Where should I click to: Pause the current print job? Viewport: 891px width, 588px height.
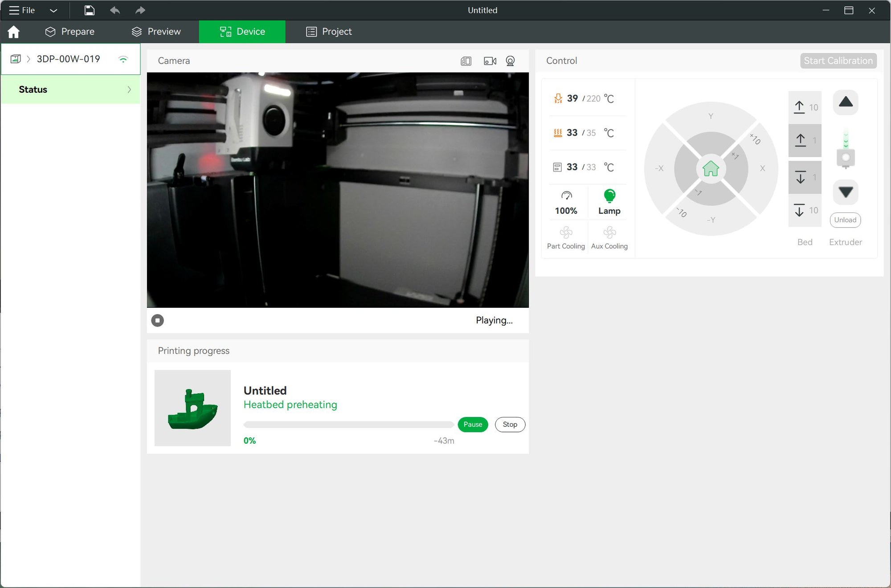click(x=472, y=425)
